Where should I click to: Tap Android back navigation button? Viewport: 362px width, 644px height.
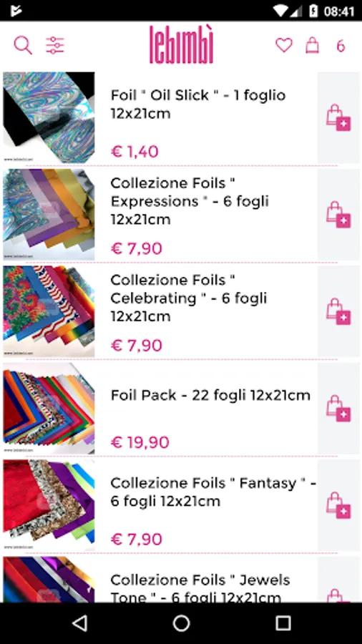[79, 623]
